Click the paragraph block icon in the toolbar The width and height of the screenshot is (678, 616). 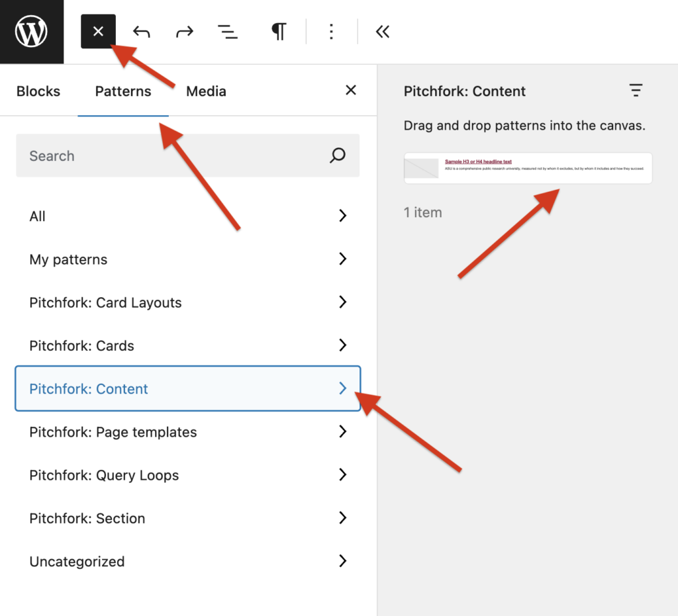[279, 32]
